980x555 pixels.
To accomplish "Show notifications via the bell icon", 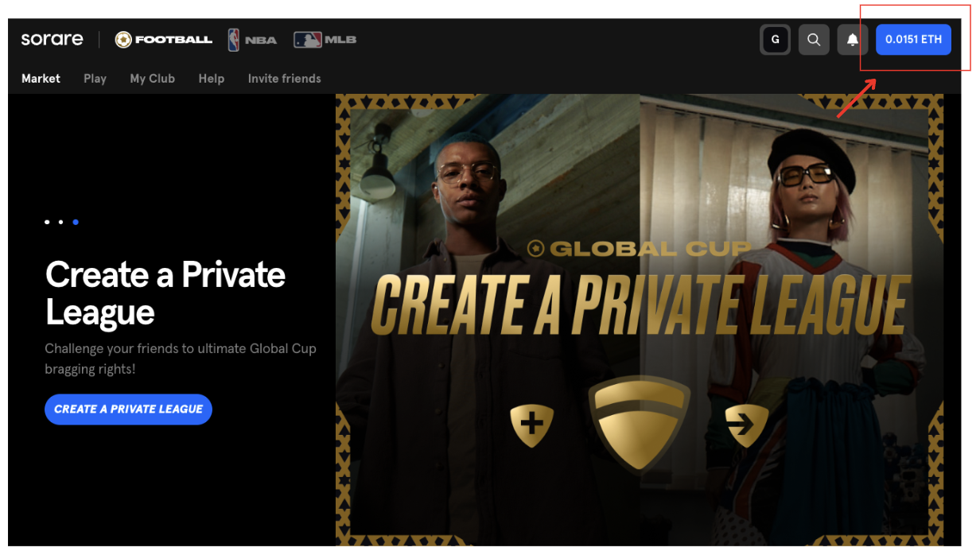I will tap(853, 40).
